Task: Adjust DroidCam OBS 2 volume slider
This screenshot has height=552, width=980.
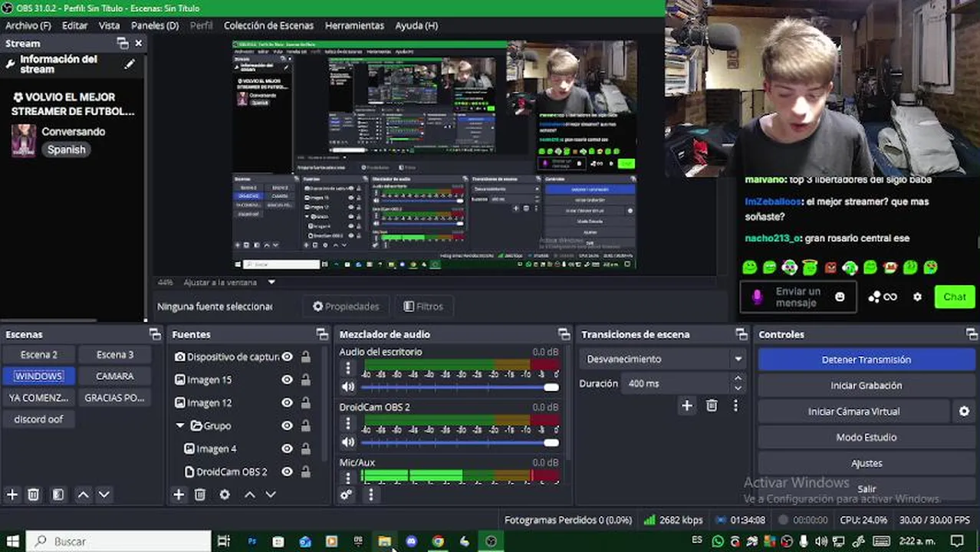Action: click(459, 442)
